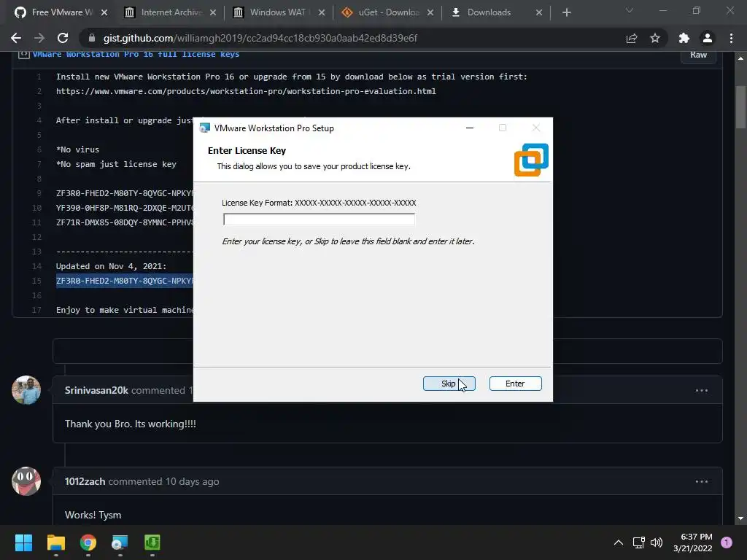This screenshot has height=560, width=747.
Task: Click scrollbar up arrow
Action: pyautogui.click(x=740, y=58)
